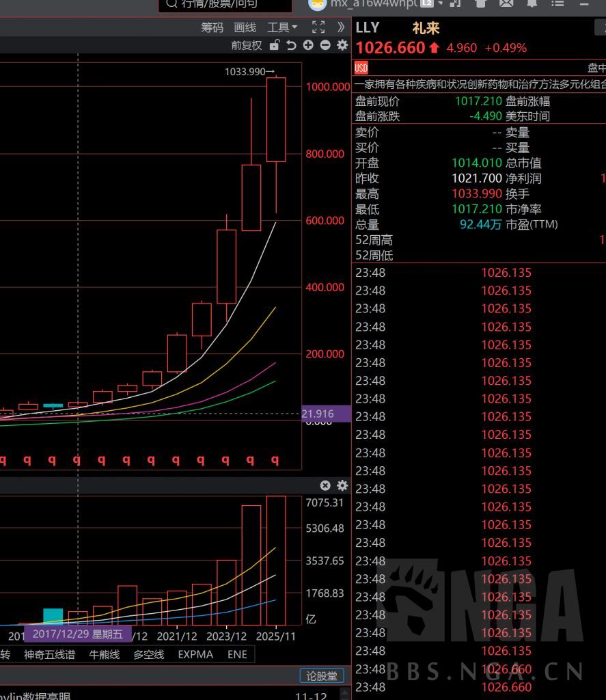Switch to the 牛熊线 indicator tab
This screenshot has width=606, height=700.
coord(105,654)
